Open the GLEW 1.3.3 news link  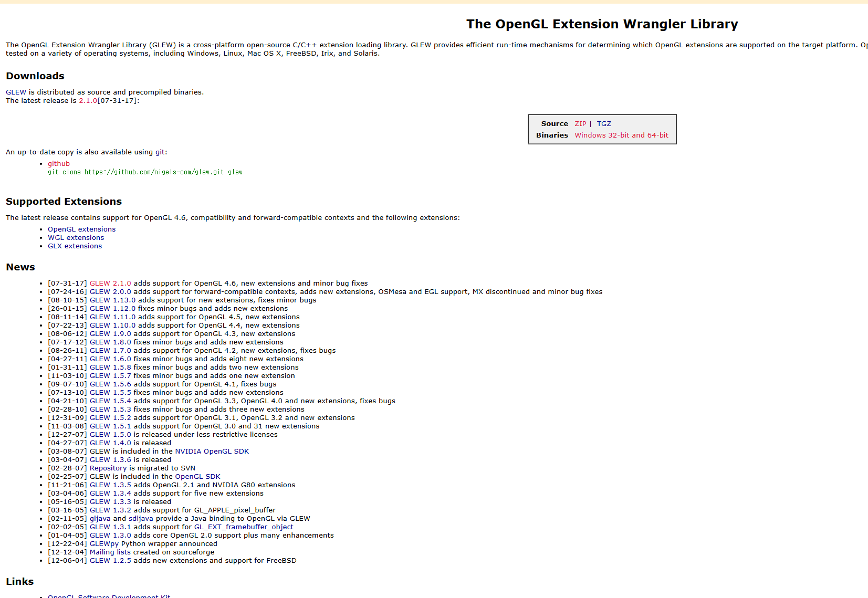pos(110,502)
